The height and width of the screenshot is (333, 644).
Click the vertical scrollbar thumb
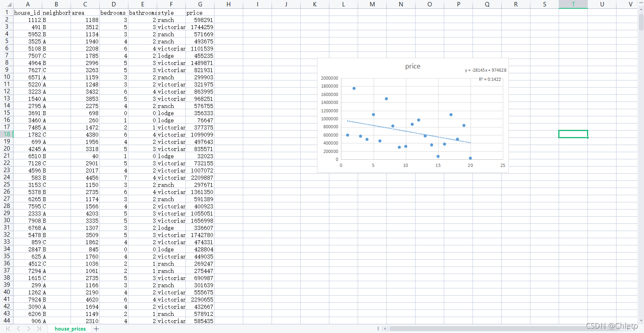pyautogui.click(x=641, y=22)
